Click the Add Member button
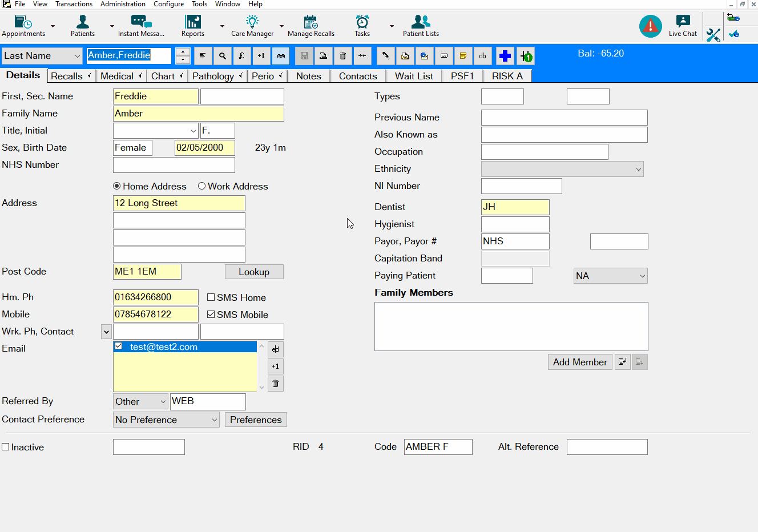The image size is (758, 532). (x=580, y=362)
